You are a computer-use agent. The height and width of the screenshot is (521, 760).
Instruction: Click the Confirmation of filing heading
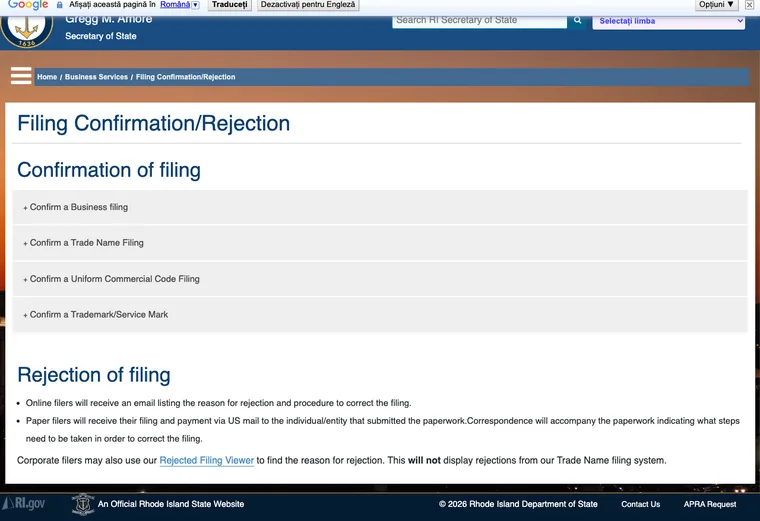109,170
